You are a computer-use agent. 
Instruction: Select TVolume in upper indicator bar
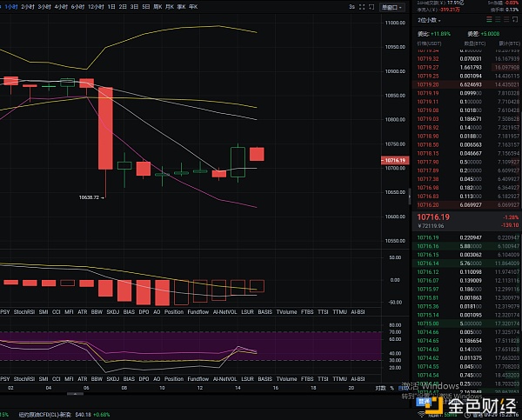point(286,312)
